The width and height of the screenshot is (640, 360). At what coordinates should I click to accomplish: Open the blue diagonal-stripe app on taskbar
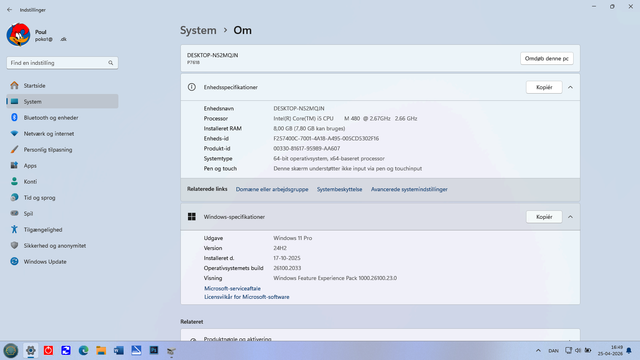click(136, 351)
